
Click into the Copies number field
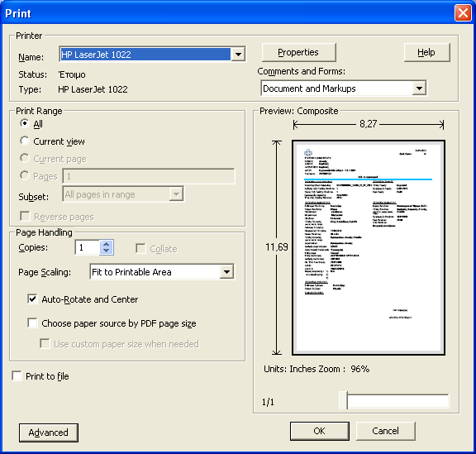click(88, 247)
